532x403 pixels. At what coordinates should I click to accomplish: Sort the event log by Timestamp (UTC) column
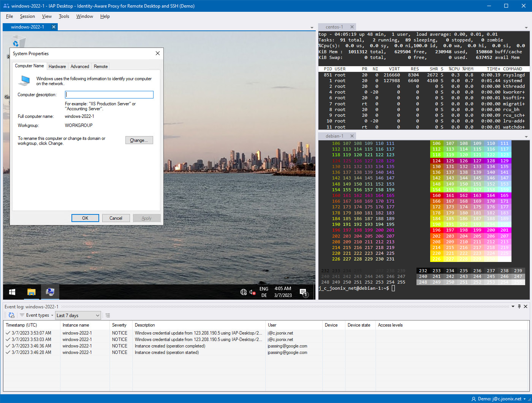tap(32, 325)
